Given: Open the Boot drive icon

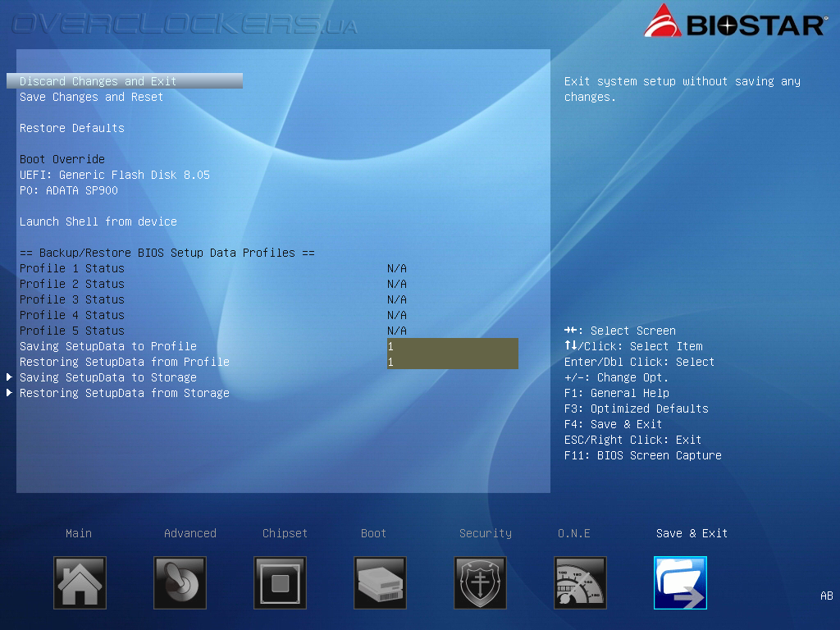Looking at the screenshot, I should (381, 583).
